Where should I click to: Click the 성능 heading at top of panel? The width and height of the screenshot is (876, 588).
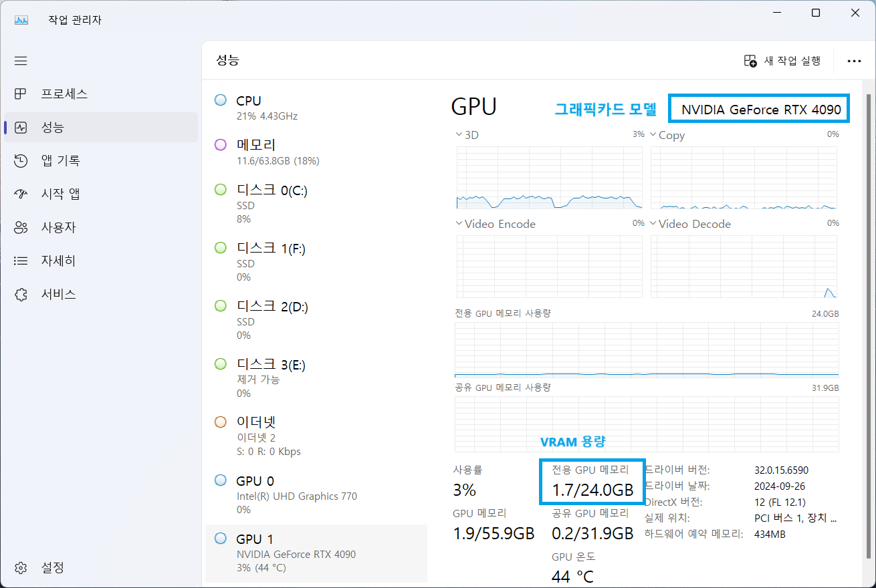pos(227,60)
